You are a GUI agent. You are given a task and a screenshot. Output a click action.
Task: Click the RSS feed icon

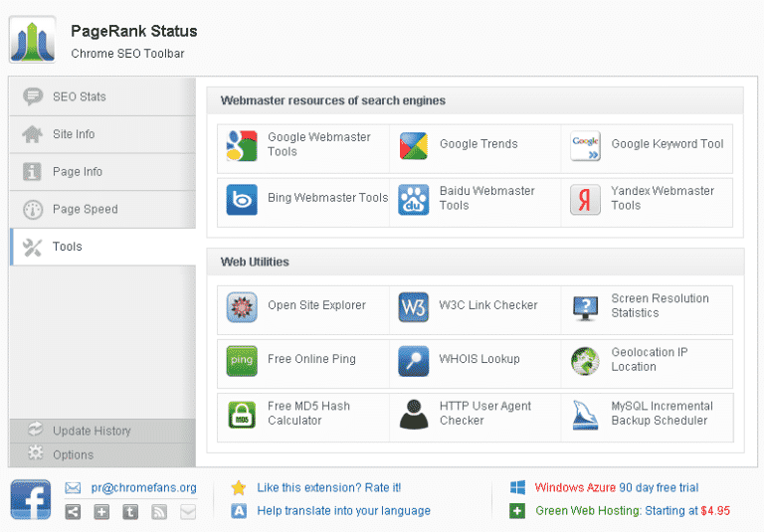point(159,512)
